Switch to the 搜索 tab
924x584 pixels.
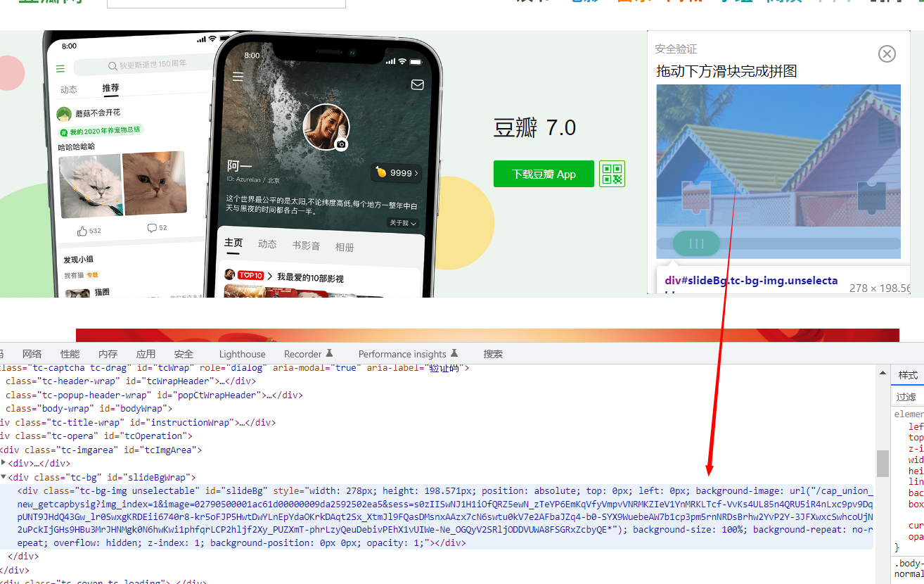[x=493, y=354]
